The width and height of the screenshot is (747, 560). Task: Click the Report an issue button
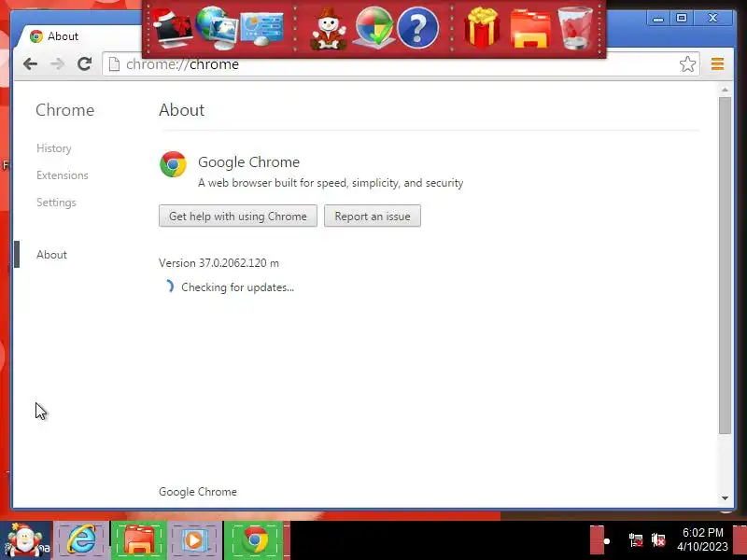373,217
